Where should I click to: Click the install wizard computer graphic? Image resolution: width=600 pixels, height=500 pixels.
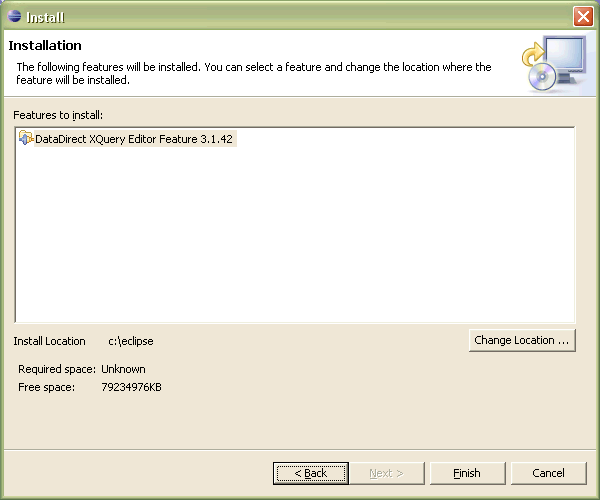coord(554,64)
